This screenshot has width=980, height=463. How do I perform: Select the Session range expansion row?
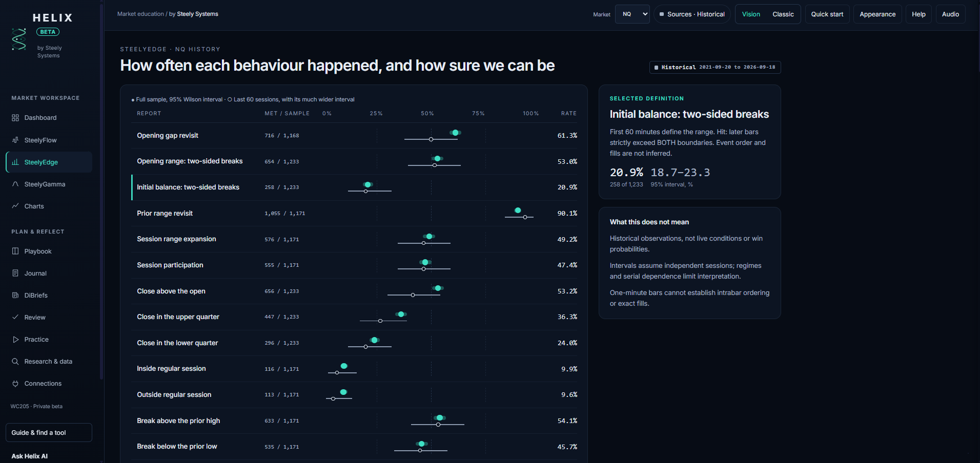pyautogui.click(x=354, y=239)
